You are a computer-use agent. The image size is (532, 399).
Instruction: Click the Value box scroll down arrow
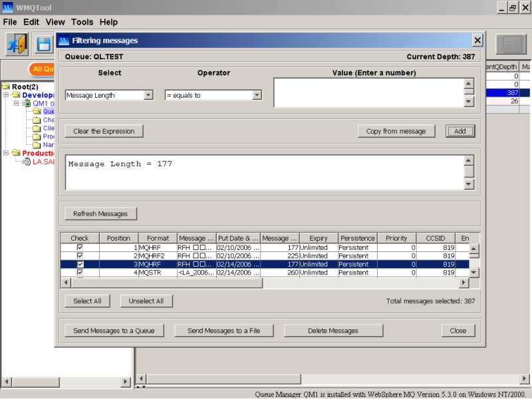(x=469, y=102)
